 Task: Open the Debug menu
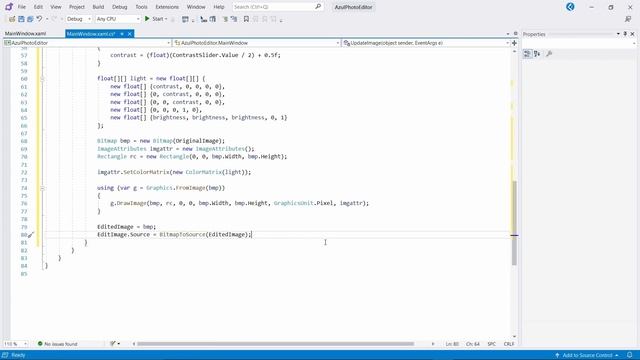pyautogui.click(x=120, y=7)
